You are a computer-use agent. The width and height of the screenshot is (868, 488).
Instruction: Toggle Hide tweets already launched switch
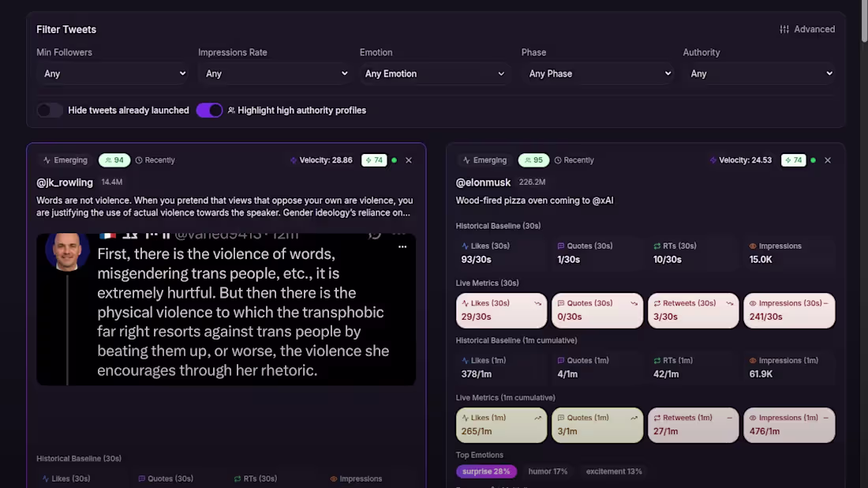(50, 111)
